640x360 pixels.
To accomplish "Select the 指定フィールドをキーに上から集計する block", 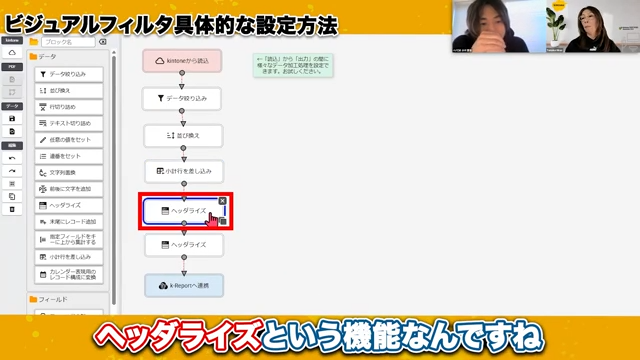I will point(69,239).
